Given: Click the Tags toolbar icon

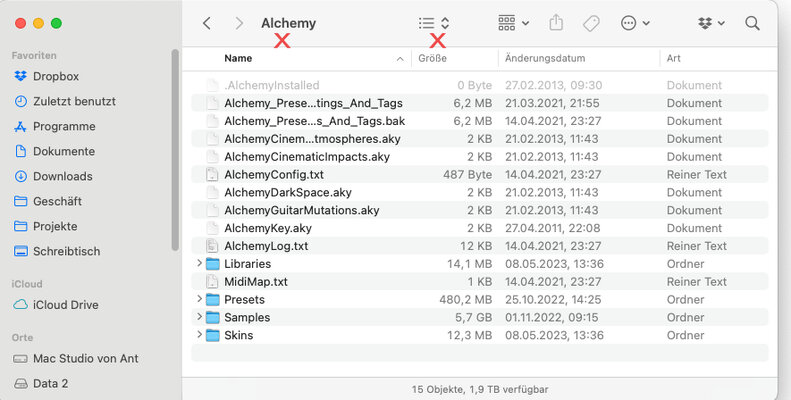Looking at the screenshot, I should (591, 23).
